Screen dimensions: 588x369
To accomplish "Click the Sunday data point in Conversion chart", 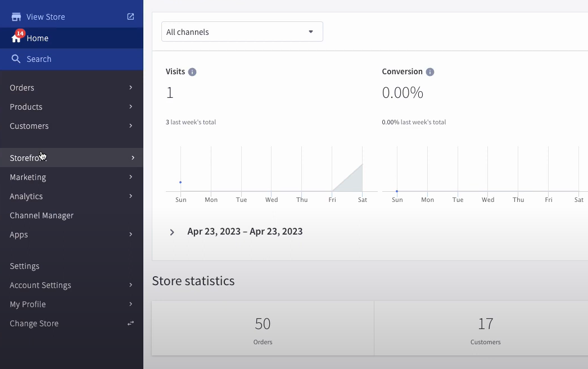I will (x=397, y=191).
